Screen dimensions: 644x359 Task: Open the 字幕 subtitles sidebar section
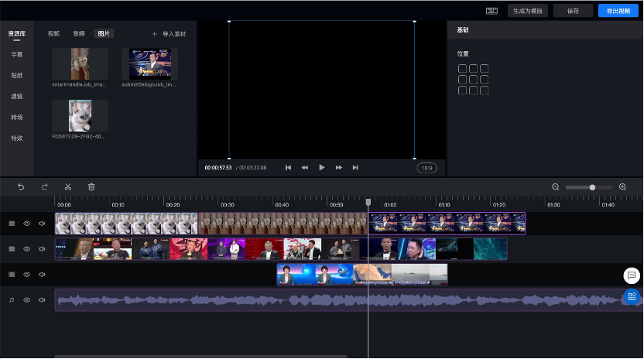point(16,55)
